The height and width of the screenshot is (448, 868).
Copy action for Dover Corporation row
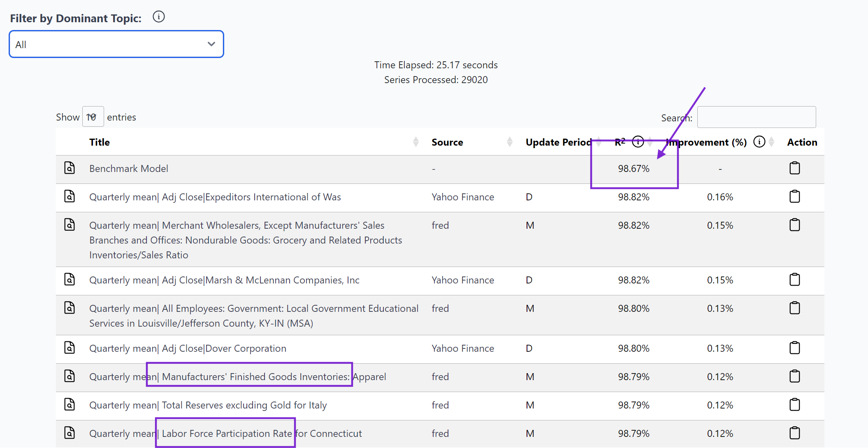click(x=794, y=348)
